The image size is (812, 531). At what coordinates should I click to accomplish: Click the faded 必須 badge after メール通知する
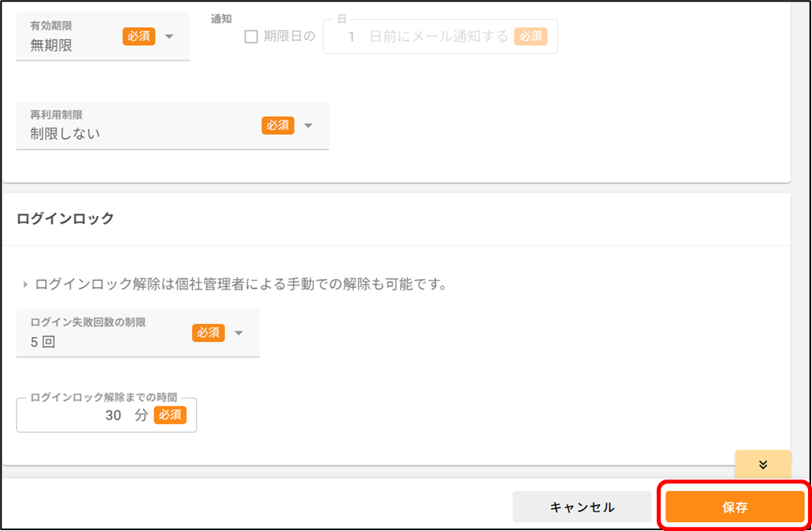click(531, 36)
